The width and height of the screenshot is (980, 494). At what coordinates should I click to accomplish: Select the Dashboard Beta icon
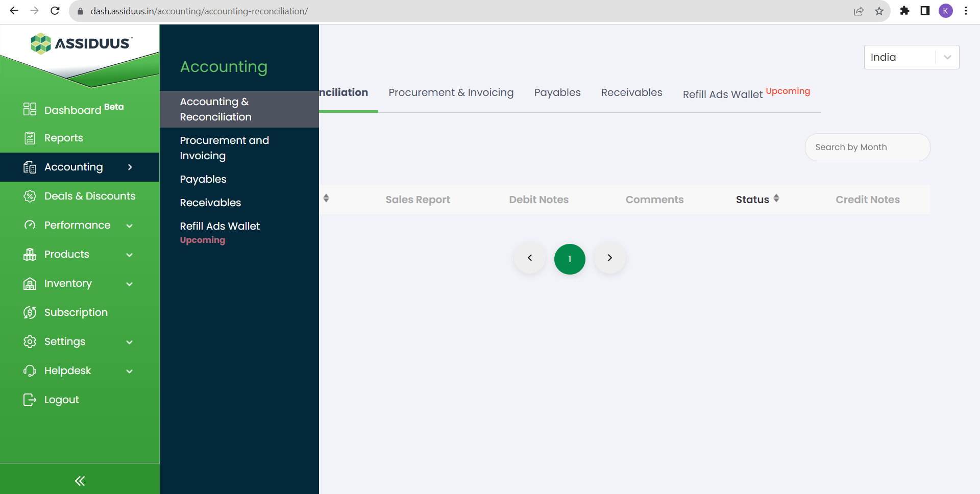point(30,109)
